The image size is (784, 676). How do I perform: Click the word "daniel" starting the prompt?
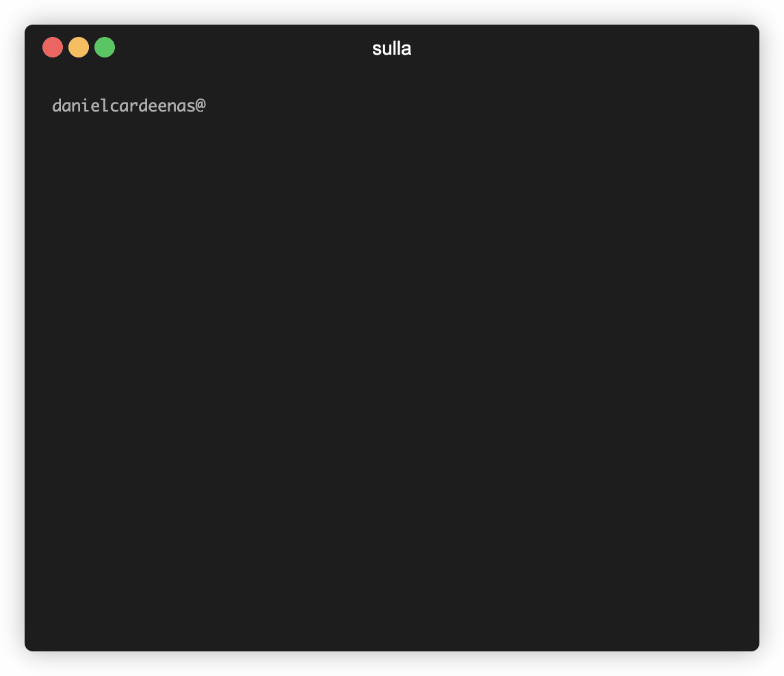pos(81,105)
